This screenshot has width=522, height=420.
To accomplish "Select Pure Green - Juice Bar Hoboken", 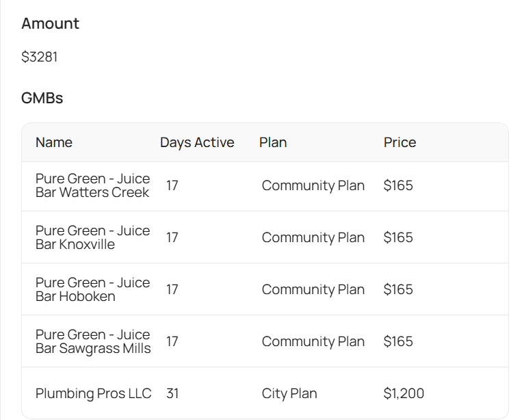I will pyautogui.click(x=92, y=289).
